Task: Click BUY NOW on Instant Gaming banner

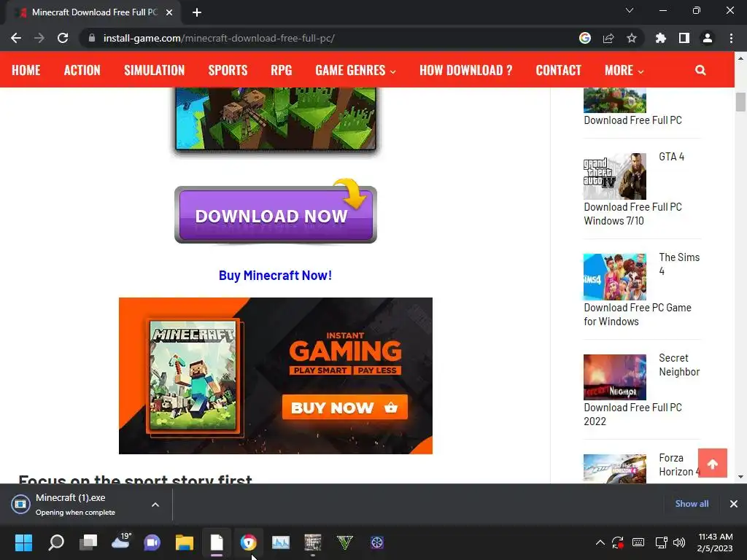Action: point(345,407)
